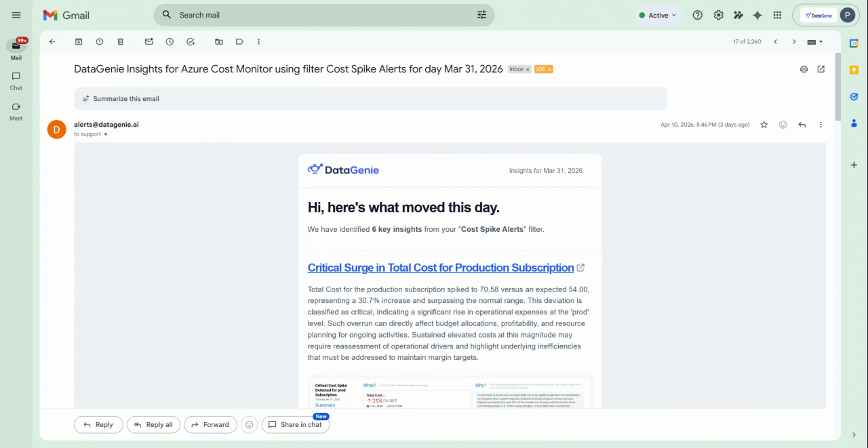Open message More options menu

[821, 125]
